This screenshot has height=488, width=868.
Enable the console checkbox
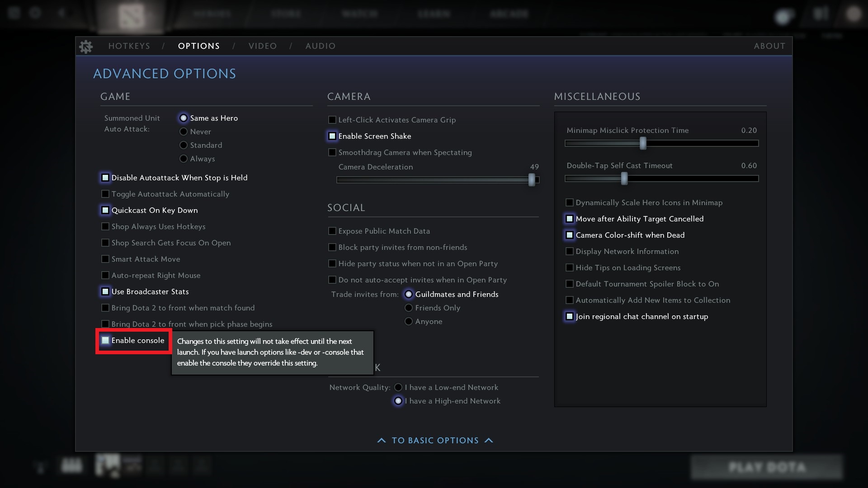pyautogui.click(x=105, y=340)
